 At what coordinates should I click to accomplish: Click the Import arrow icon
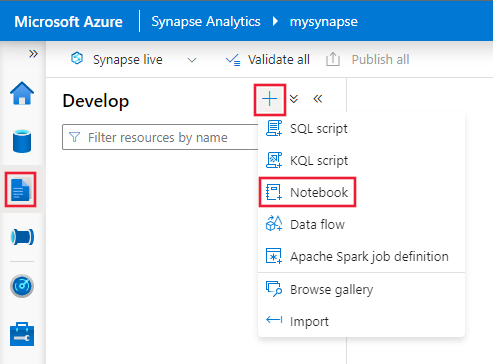coord(274,320)
